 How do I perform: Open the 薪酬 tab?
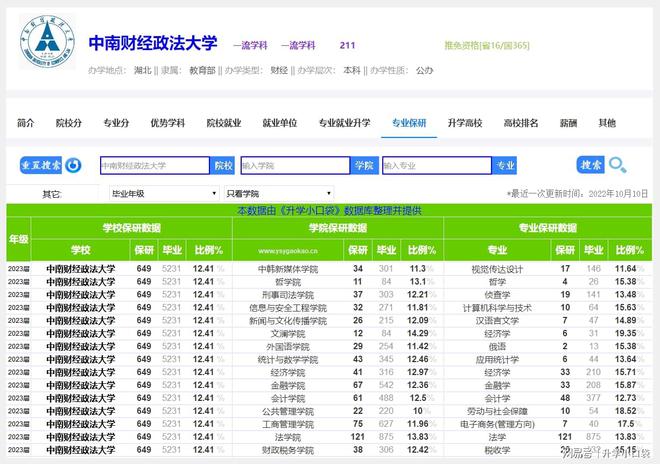point(568,123)
